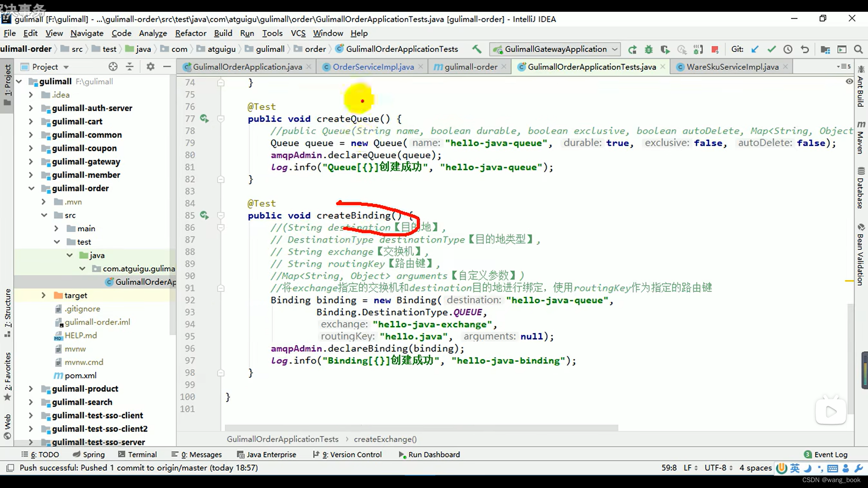
Task: Open the Database side panel
Action: click(x=861, y=188)
